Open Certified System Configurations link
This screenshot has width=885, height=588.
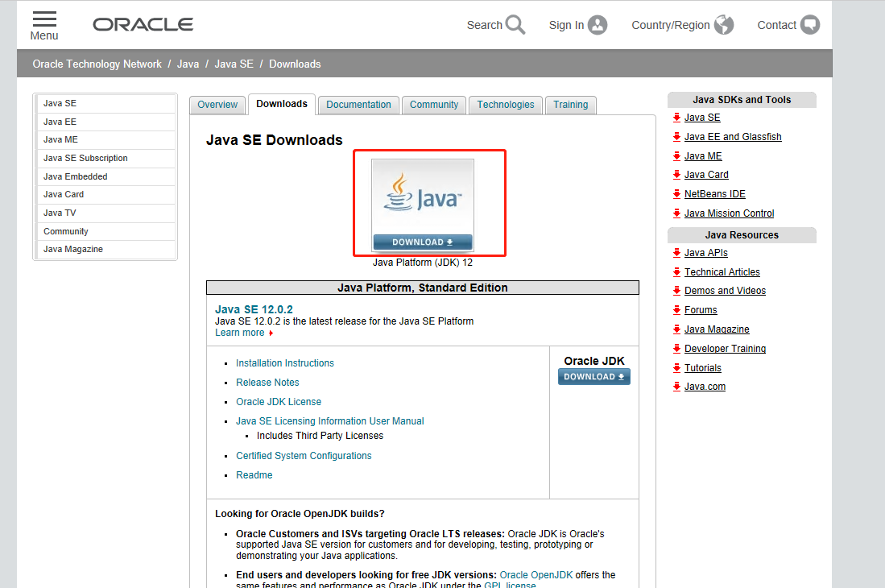coord(304,455)
